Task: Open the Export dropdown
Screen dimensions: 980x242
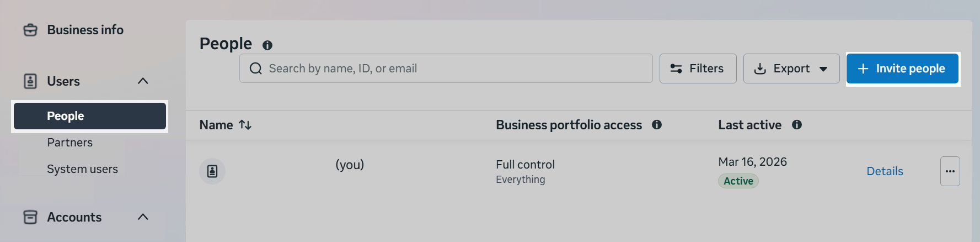Action: point(791,69)
